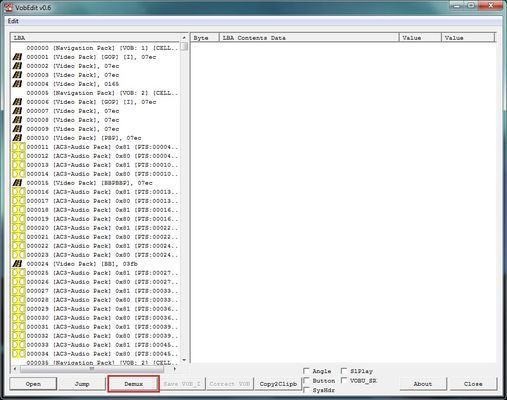Click the video icon for pack 000006
Screen dimensions: 507x400
17,102
